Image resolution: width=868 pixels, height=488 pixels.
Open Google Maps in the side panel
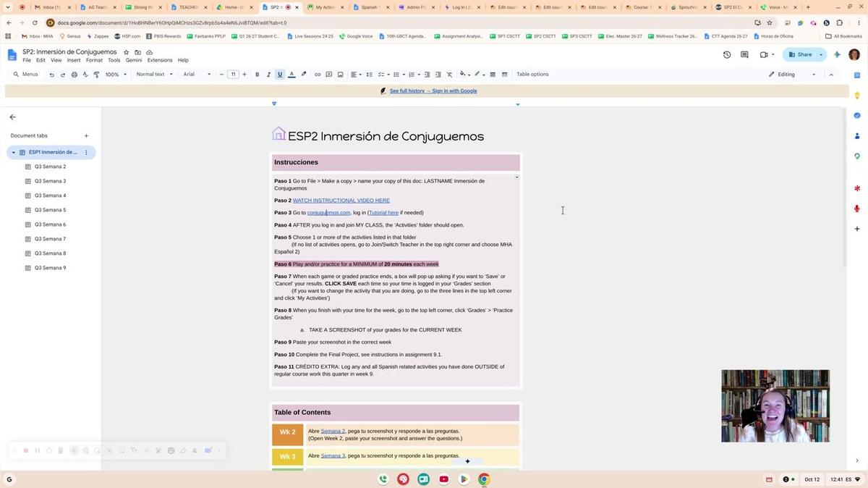click(857, 156)
